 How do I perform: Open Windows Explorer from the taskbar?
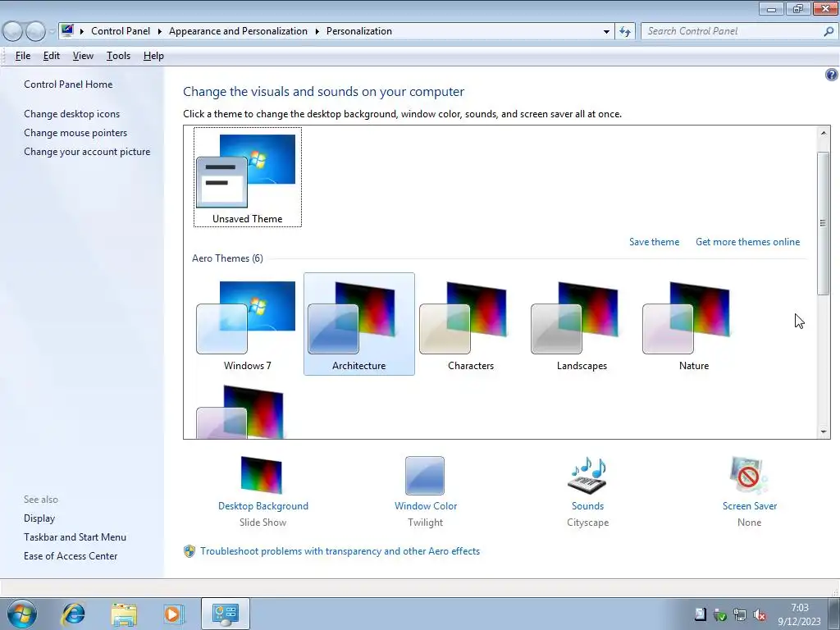tap(124, 614)
